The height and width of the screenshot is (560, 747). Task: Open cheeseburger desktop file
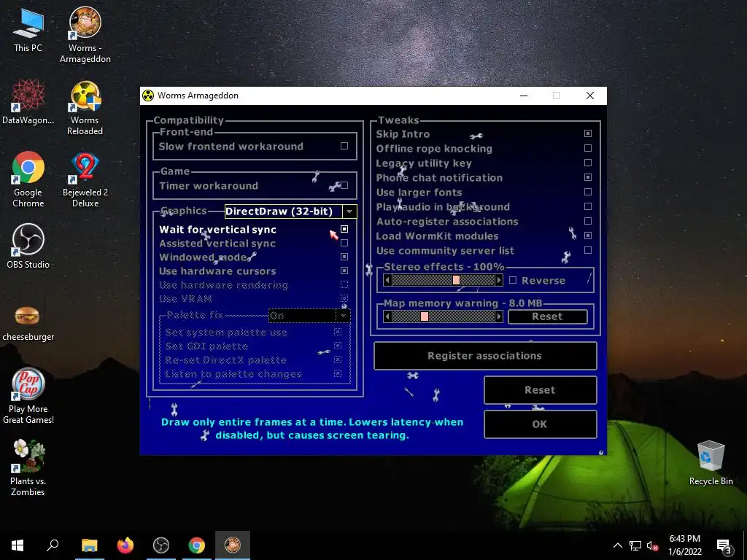point(28,323)
